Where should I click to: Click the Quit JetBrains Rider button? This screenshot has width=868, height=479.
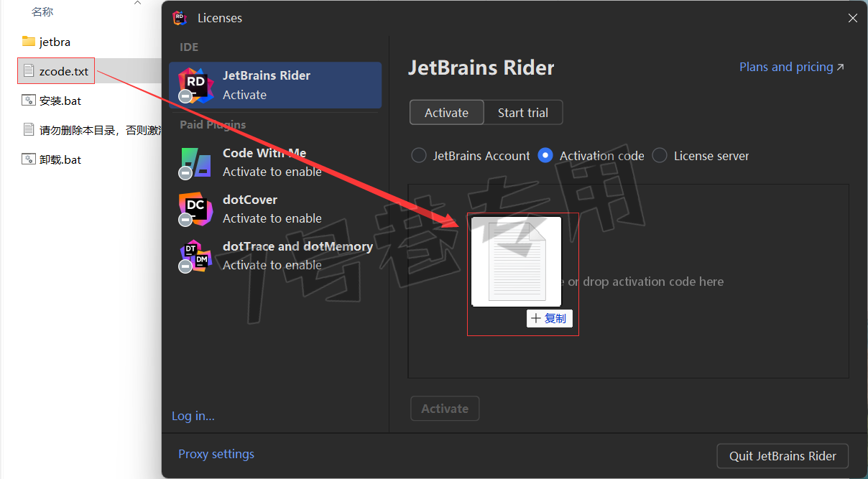(782, 456)
